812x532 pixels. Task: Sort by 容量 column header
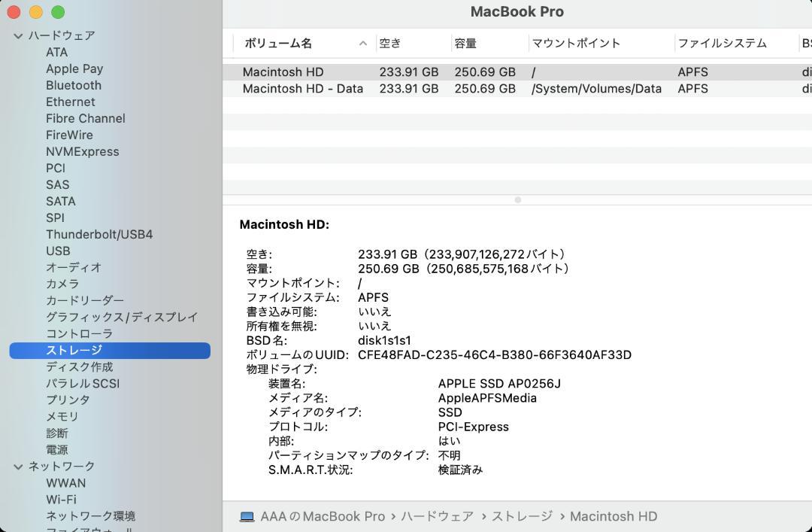tap(465, 44)
